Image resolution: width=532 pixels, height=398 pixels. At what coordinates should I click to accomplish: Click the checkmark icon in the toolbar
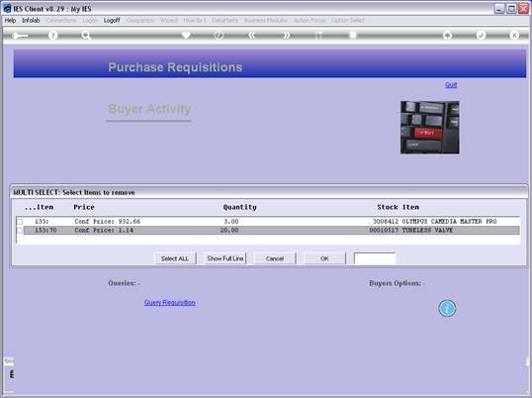(x=481, y=35)
